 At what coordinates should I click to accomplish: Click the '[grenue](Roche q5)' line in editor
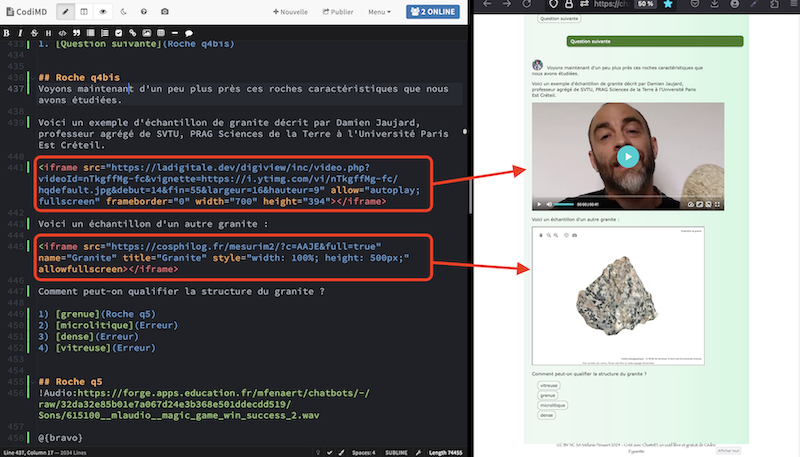pyautogui.click(x=97, y=314)
